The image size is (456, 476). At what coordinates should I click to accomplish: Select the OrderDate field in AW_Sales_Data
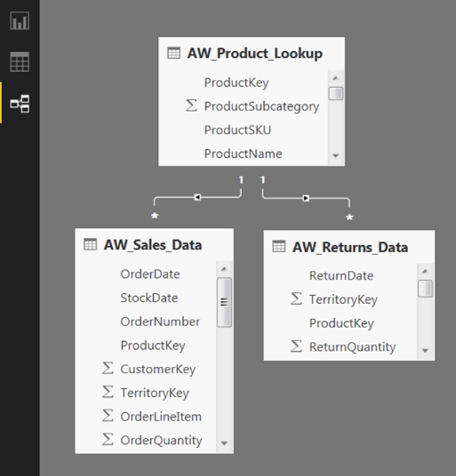(150, 274)
